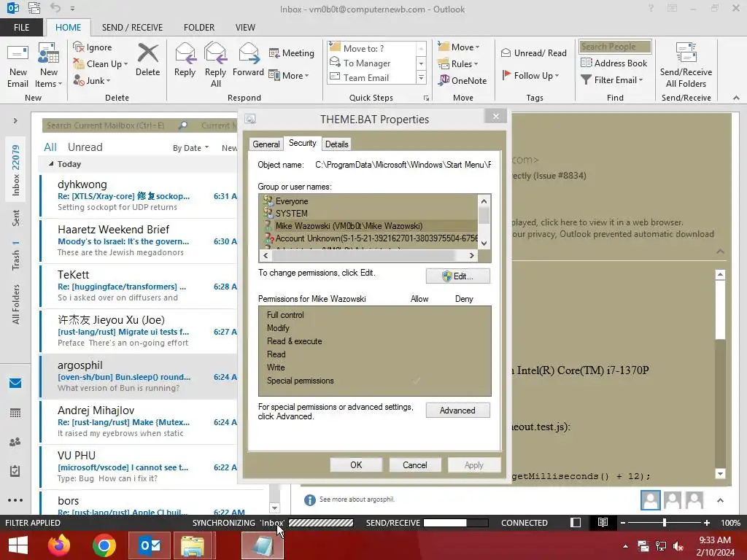
Task: Expand the folder pane with the chevron
Action: click(x=15, y=120)
